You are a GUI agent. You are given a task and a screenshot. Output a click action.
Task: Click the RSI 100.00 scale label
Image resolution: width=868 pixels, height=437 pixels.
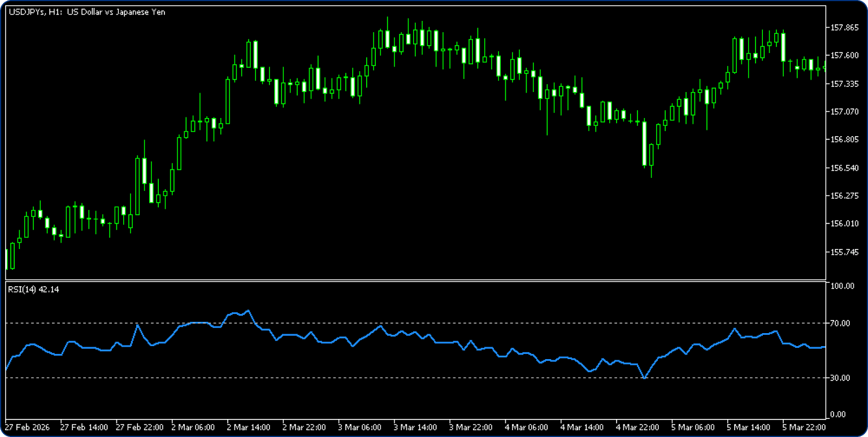point(842,286)
